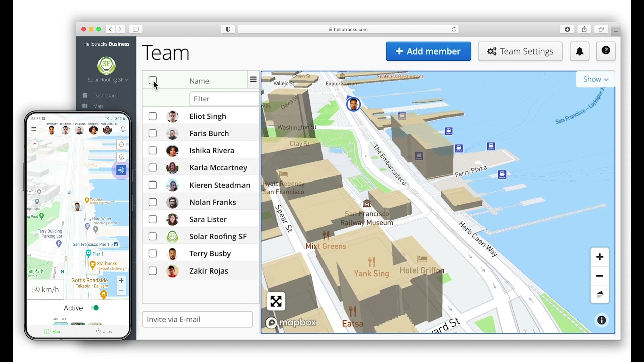The height and width of the screenshot is (362, 644).
Task: Tap Ishika Rivera's avatar on phone
Action: click(x=93, y=130)
